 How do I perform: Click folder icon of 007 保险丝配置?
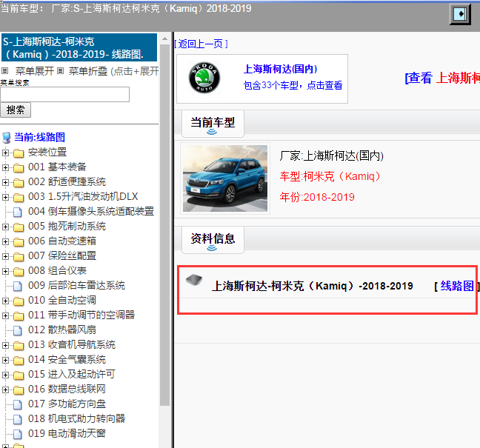pos(19,256)
